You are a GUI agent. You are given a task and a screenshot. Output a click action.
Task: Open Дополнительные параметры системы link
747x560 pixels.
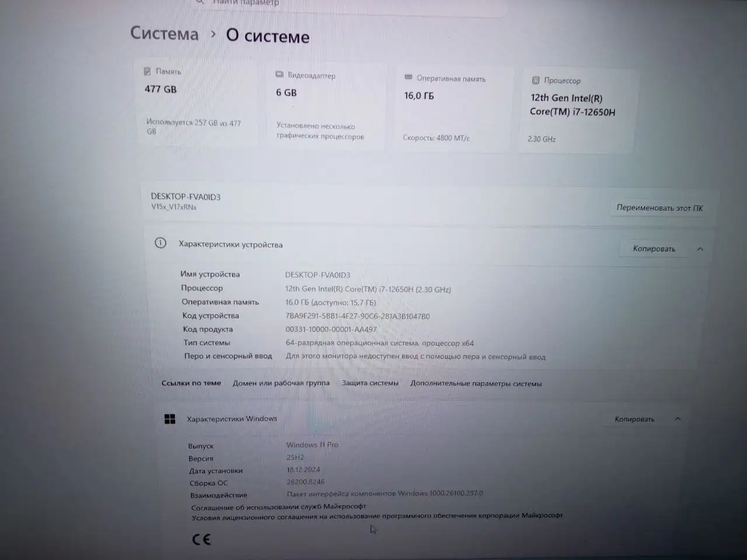[x=476, y=383]
